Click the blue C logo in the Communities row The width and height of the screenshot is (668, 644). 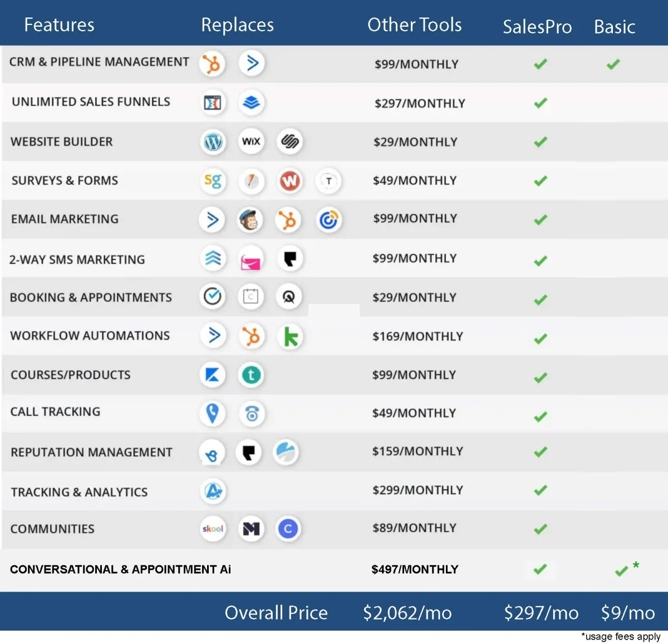288,529
